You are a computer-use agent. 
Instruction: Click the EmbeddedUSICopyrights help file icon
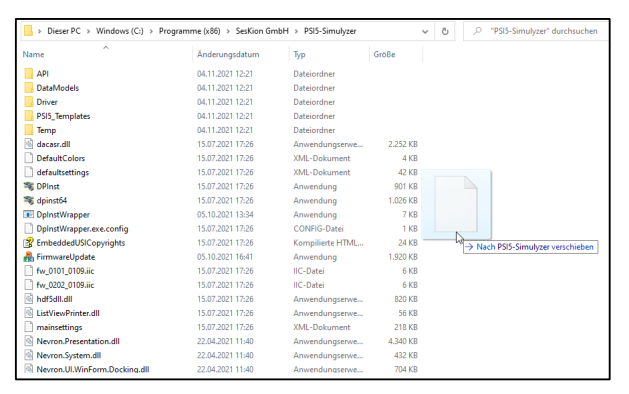(x=28, y=243)
